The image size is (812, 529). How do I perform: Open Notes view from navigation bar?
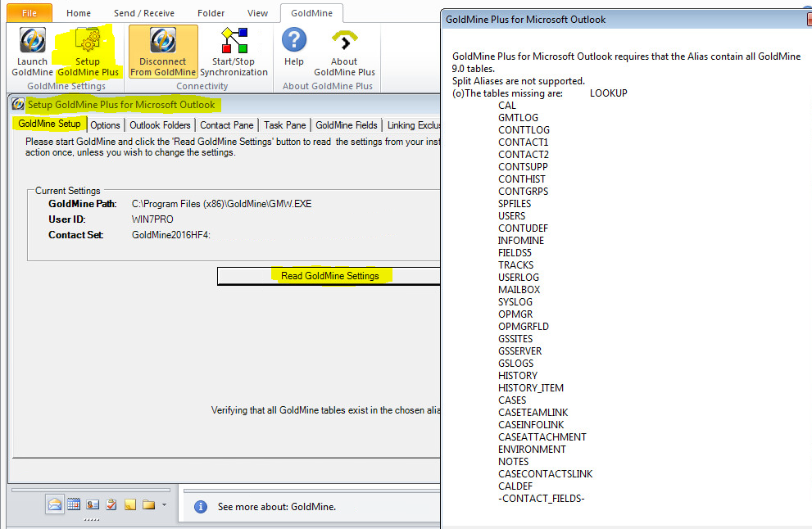pos(130,504)
